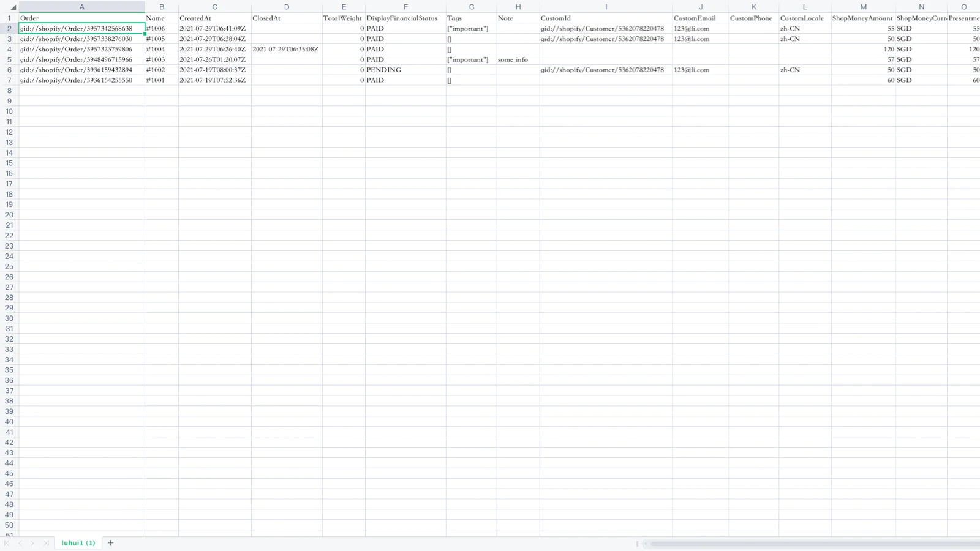This screenshot has height=551, width=980.
Task: Select the "2021-07-29T06:35:08Z" ClosedAt cell
Action: coord(287,49)
